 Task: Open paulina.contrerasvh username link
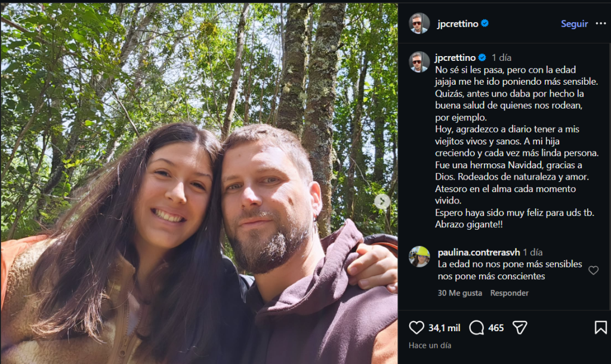pos(479,252)
